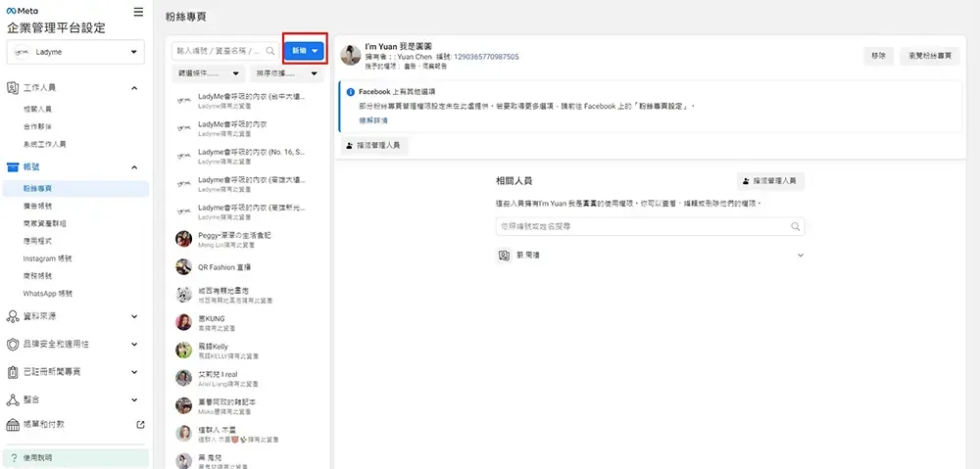Screen dimensions: 980x469
Task: Select Ladyme page row with No. 16
Action: click(248, 156)
